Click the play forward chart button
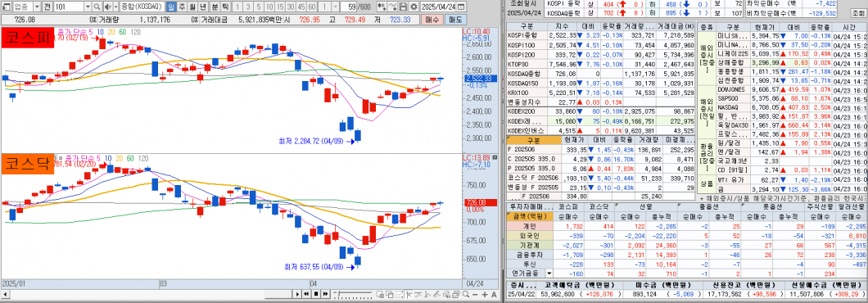This screenshot has height=303, width=868. (297, 294)
